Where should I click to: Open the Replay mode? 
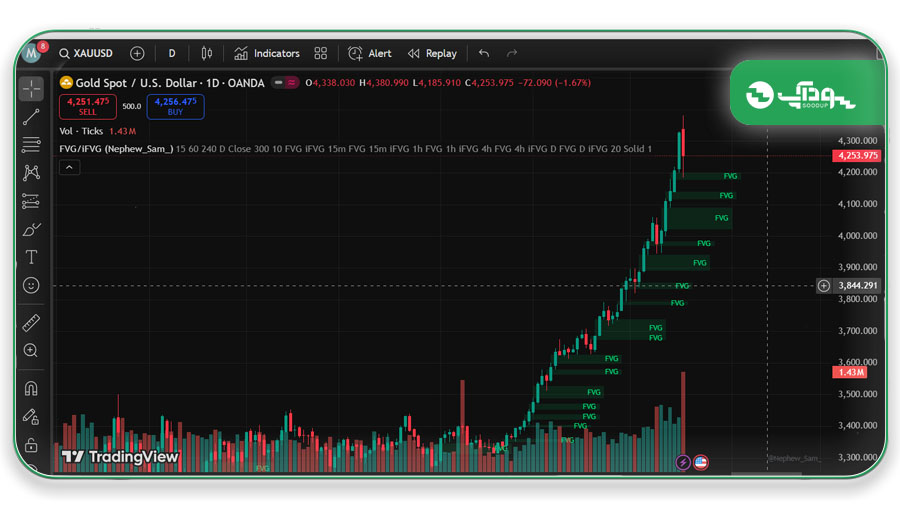tap(432, 53)
